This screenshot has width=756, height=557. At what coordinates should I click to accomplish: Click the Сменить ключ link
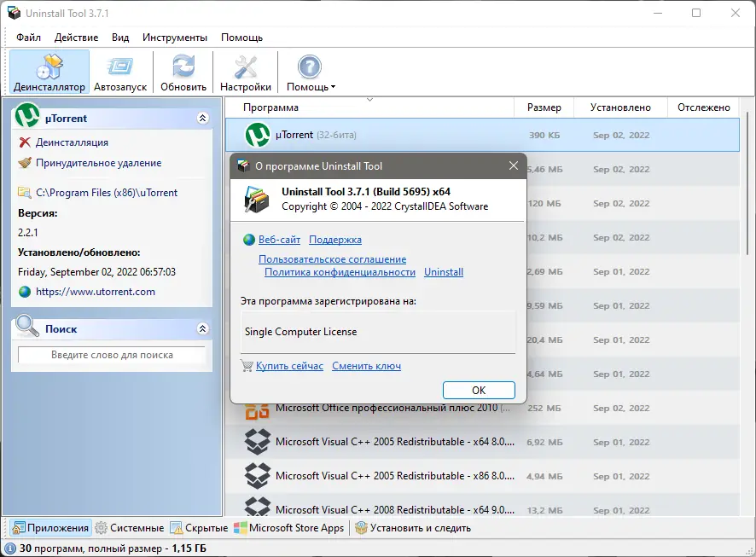[366, 366]
